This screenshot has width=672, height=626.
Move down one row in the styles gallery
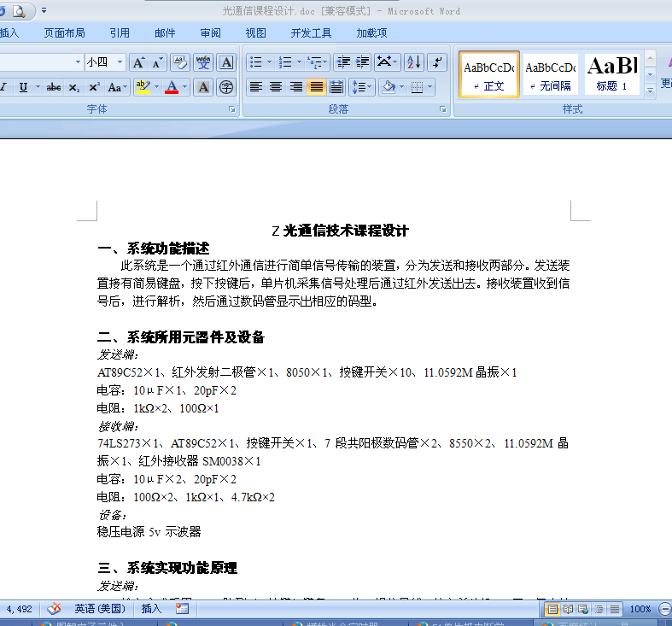[x=650, y=75]
